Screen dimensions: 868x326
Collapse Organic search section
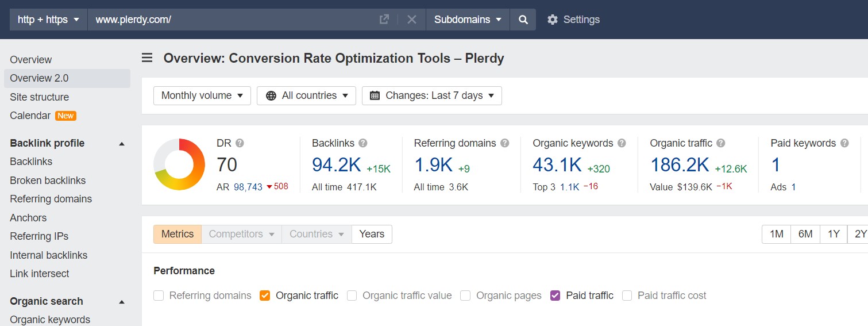(122, 302)
